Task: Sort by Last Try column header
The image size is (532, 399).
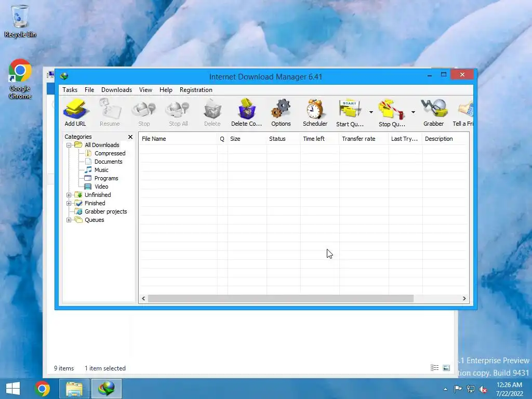Action: [405, 139]
